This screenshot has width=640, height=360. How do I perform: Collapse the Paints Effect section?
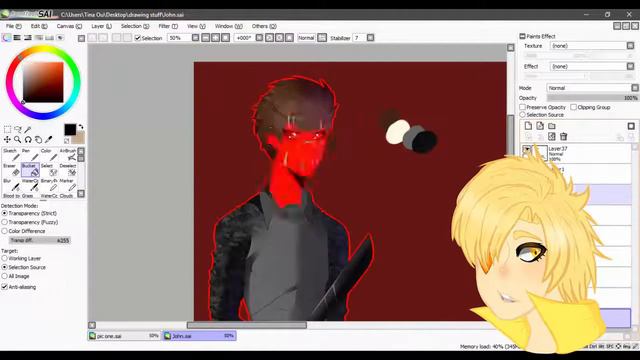[x=522, y=36]
